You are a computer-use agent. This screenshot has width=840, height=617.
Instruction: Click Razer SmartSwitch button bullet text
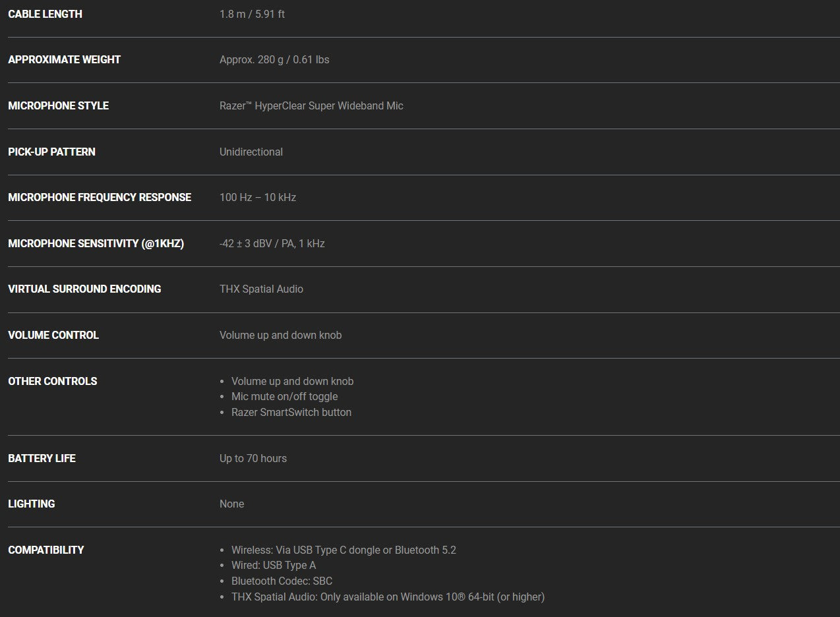tap(291, 412)
